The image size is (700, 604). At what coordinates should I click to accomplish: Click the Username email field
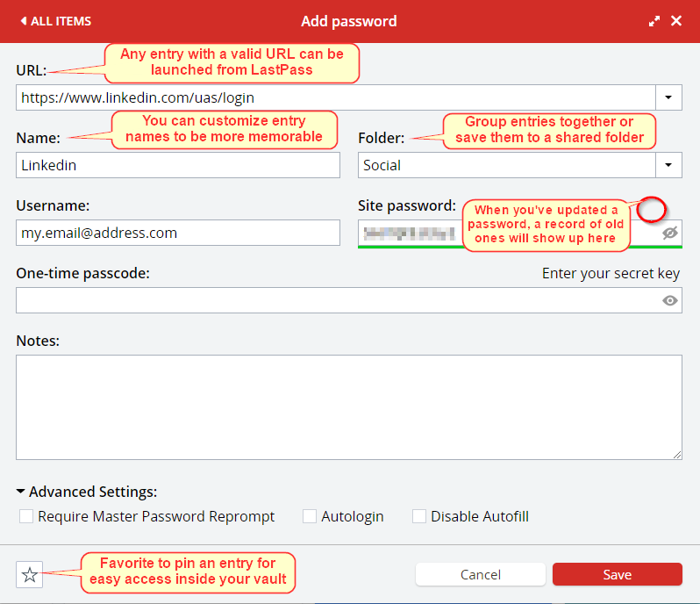click(178, 233)
